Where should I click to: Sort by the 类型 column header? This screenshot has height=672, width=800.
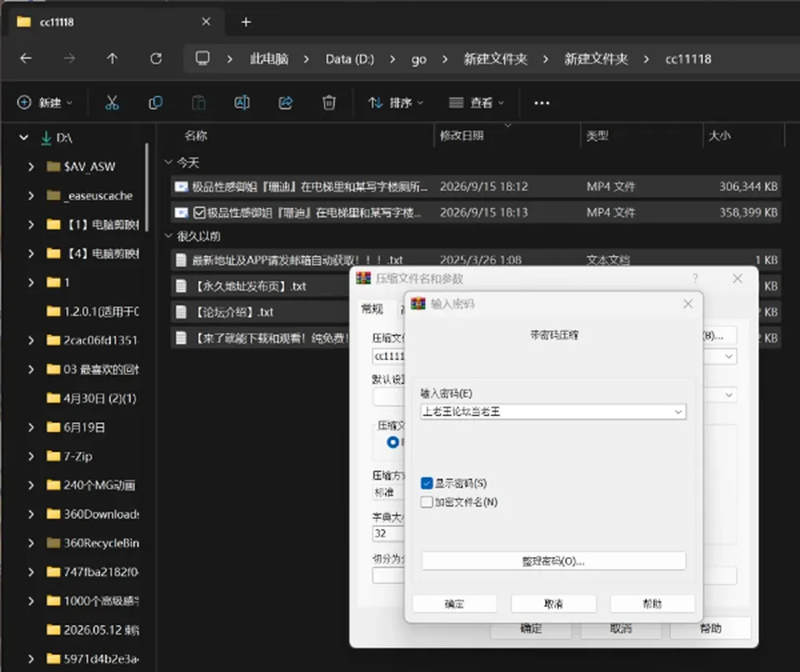coord(597,135)
